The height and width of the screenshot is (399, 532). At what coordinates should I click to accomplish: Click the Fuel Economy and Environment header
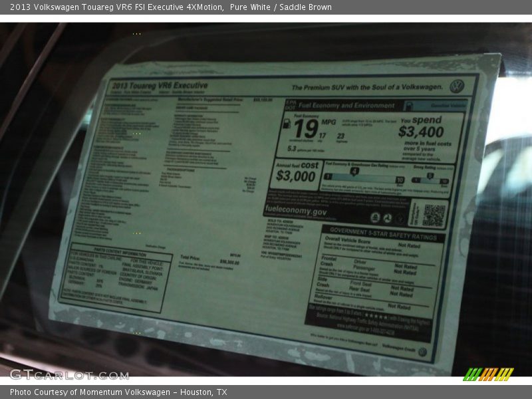coord(346,105)
